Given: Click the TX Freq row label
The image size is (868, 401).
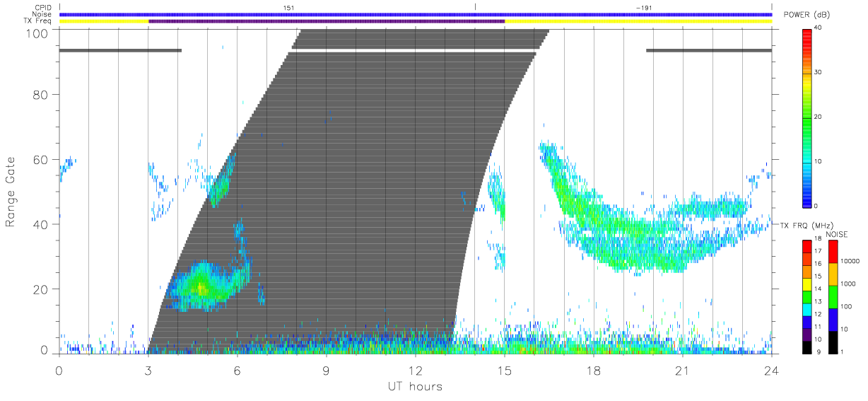Looking at the screenshot, I should [38, 21].
